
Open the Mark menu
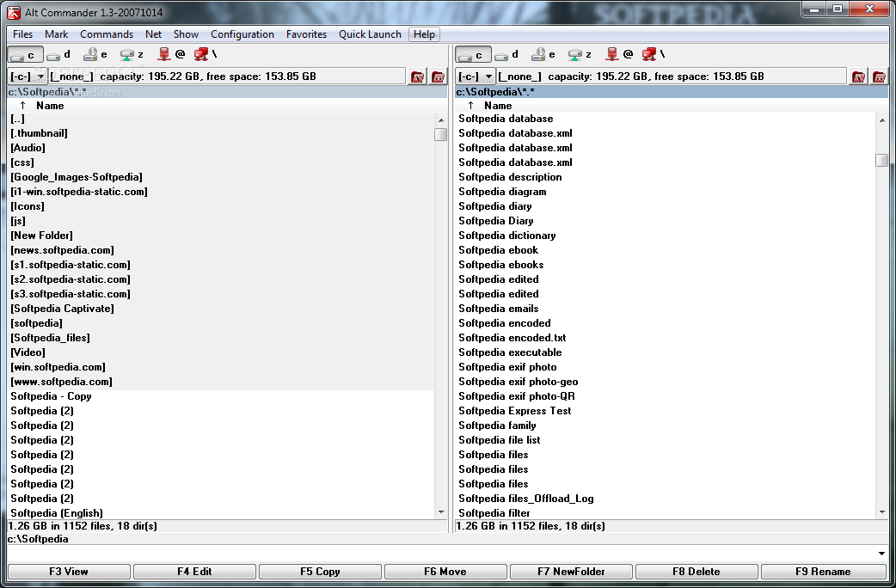(56, 34)
